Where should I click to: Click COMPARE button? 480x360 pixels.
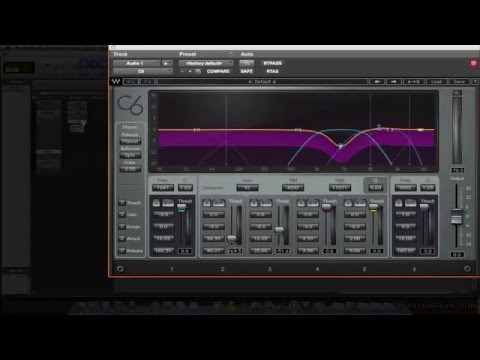point(218,71)
